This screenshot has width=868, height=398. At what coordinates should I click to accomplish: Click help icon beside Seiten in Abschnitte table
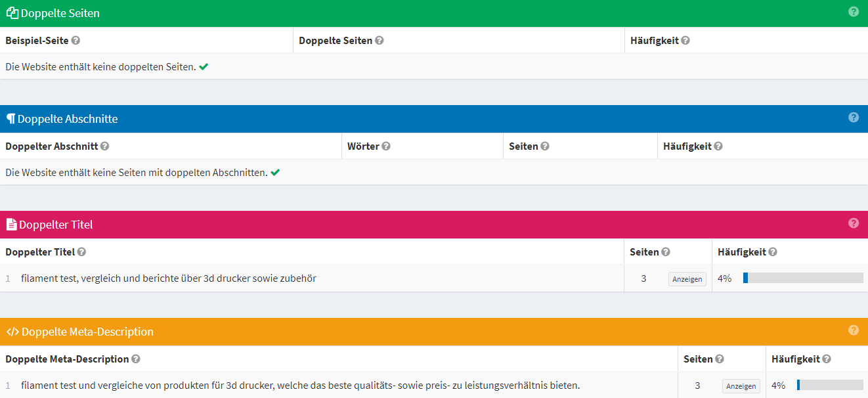[545, 146]
